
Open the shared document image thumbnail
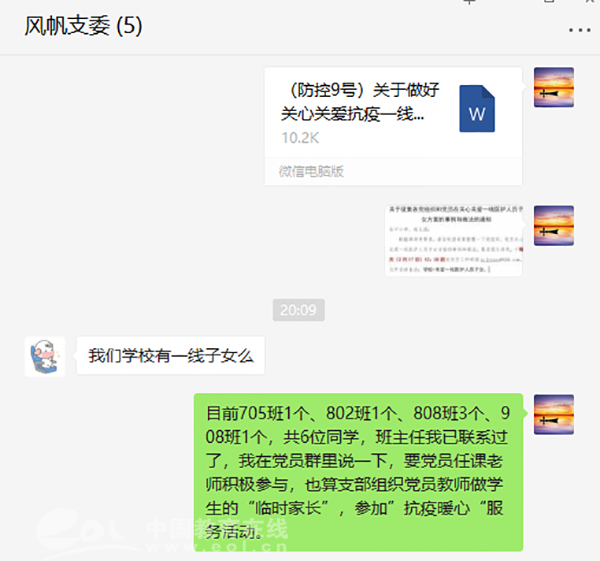pos(454,240)
